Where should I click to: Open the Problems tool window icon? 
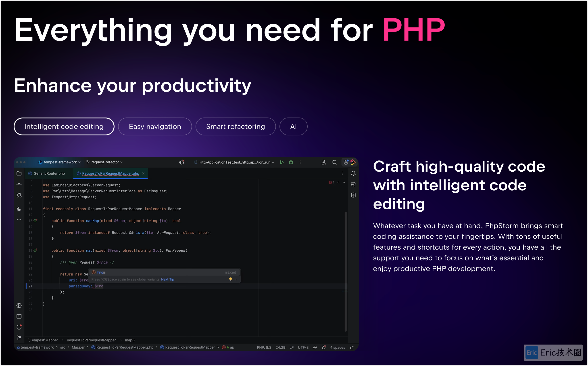tap(19, 327)
